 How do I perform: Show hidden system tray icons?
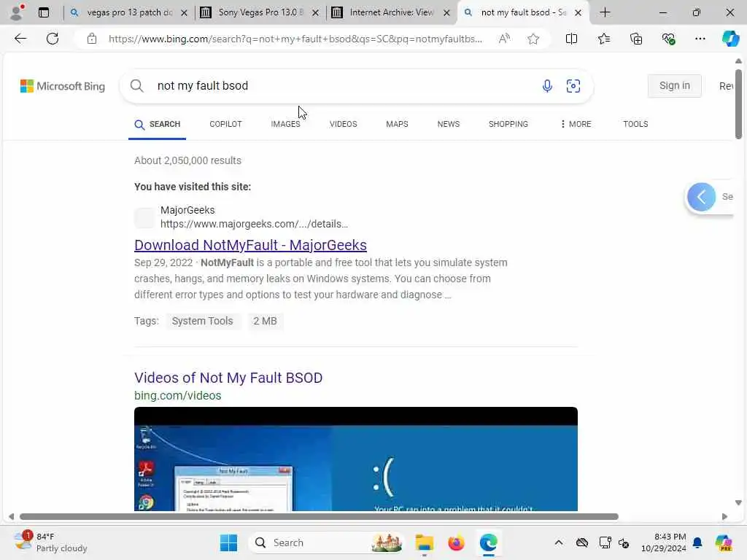click(x=558, y=542)
